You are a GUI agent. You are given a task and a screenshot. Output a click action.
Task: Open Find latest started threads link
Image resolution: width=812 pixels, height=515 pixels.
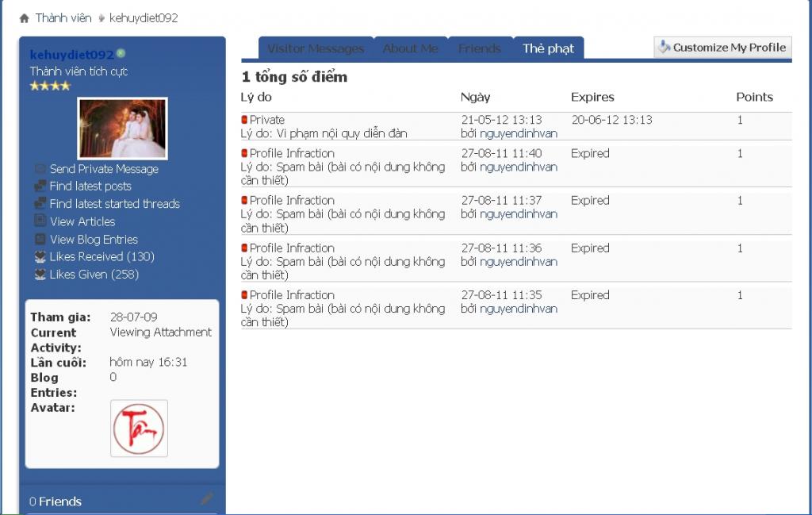coord(114,204)
